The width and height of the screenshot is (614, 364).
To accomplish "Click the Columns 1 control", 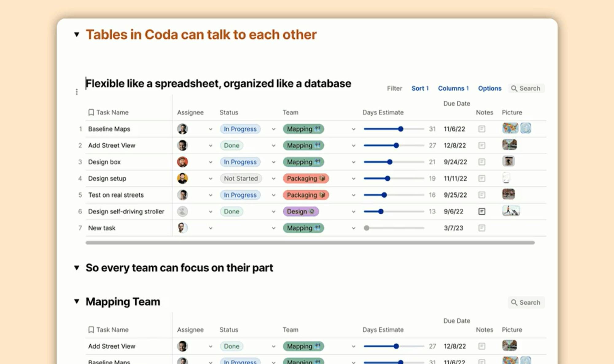I will 453,88.
